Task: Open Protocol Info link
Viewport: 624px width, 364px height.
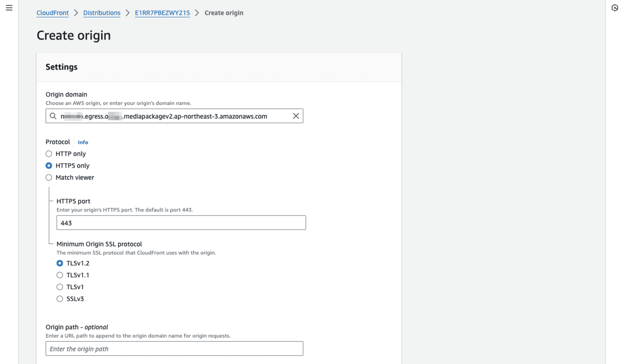Action: point(83,142)
